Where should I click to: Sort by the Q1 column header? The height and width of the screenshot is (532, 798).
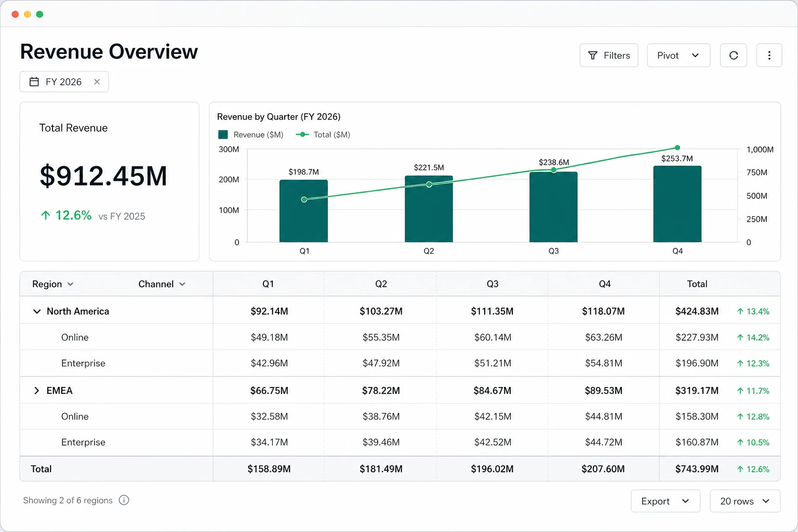[268, 284]
